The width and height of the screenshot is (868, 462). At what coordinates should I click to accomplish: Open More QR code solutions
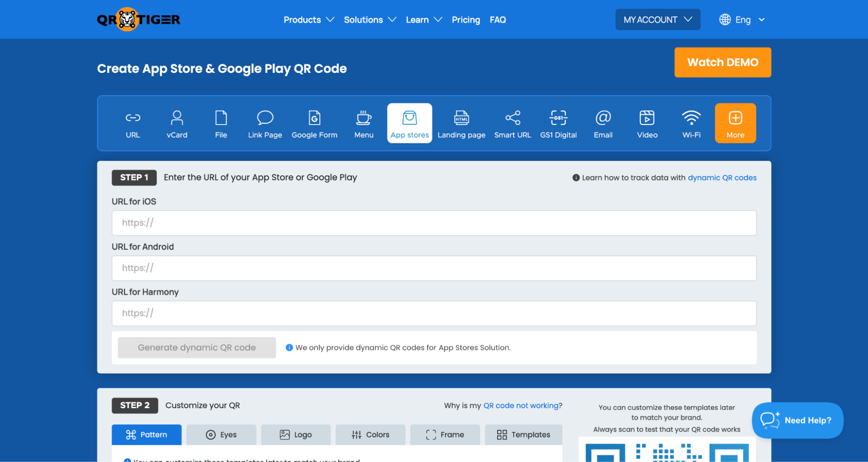[x=735, y=124]
